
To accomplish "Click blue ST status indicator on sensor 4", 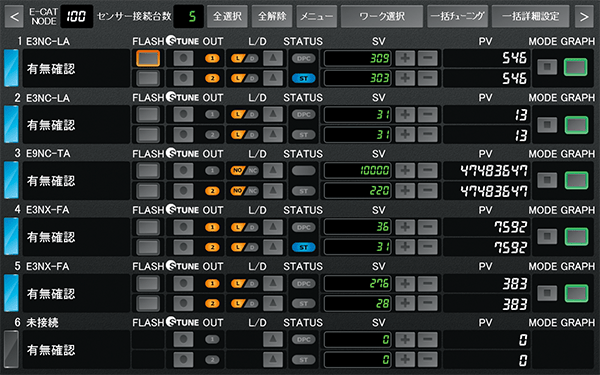I will [304, 247].
